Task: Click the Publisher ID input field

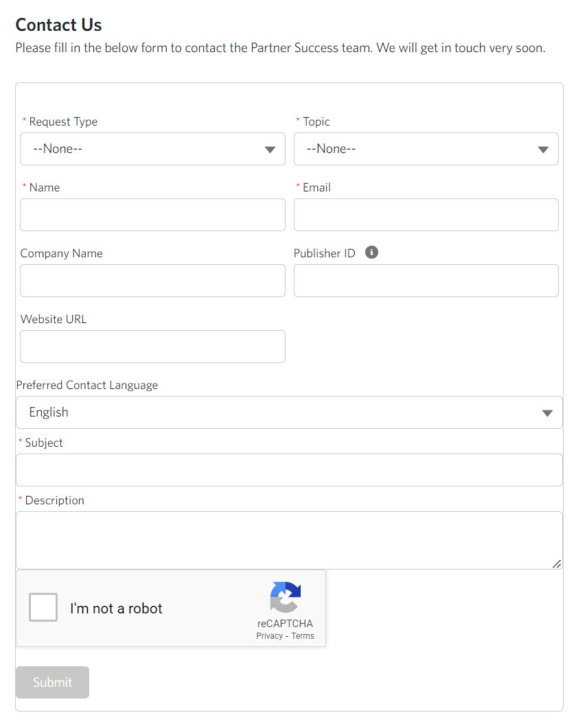Action: (426, 281)
